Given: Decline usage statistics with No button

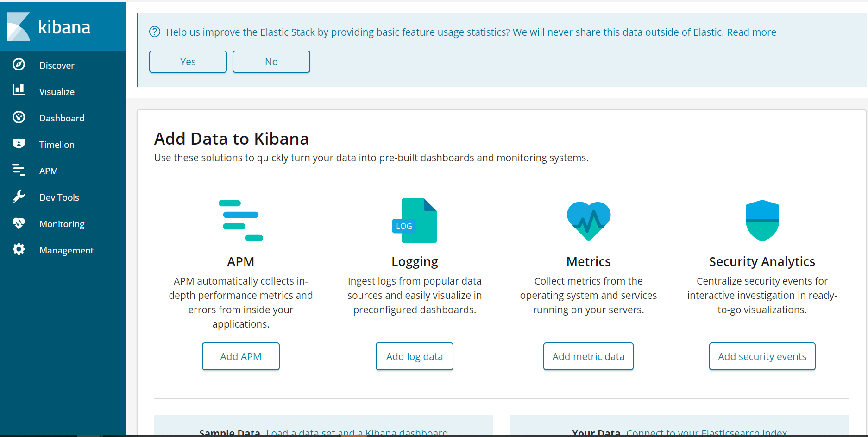Looking at the screenshot, I should (x=271, y=62).
